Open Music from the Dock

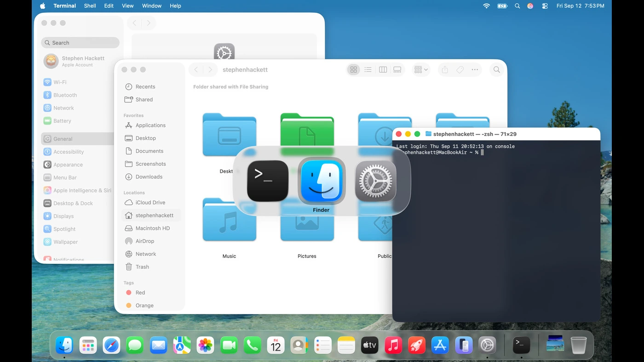393,345
